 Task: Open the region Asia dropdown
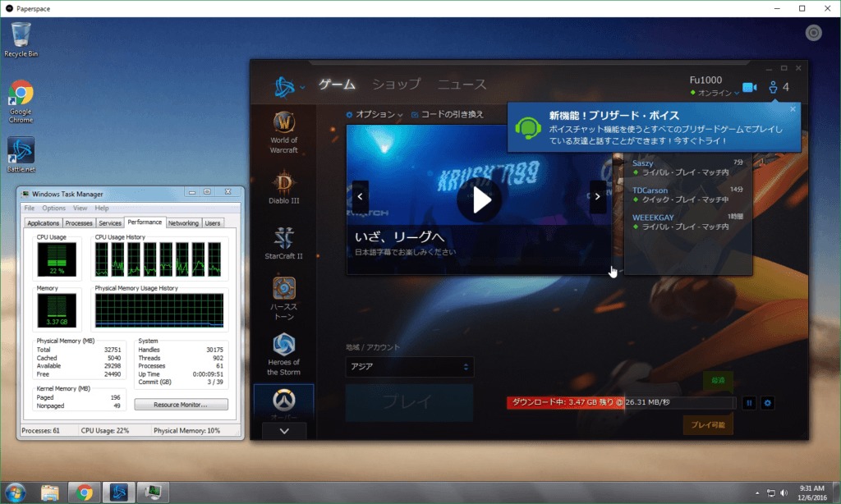(410, 367)
